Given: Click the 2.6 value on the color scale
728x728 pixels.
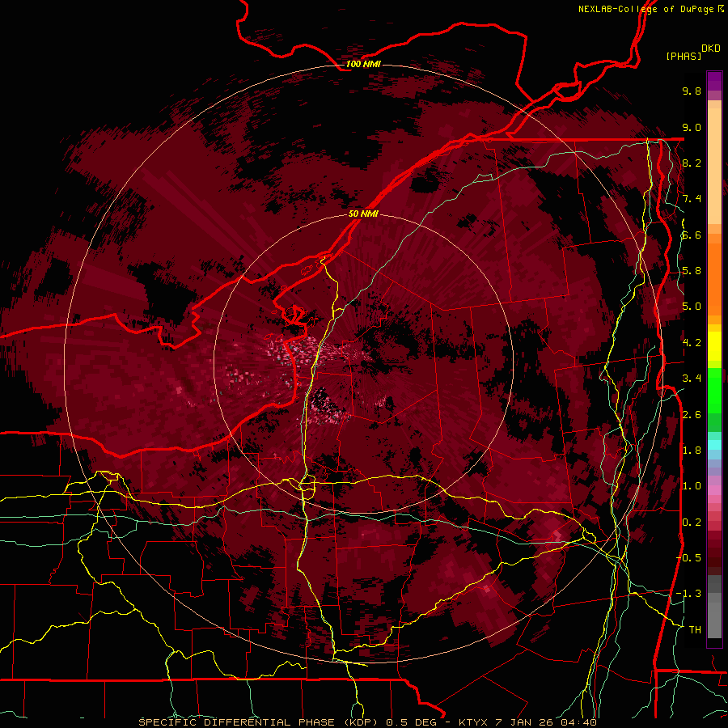Looking at the screenshot, I should click(x=692, y=415).
